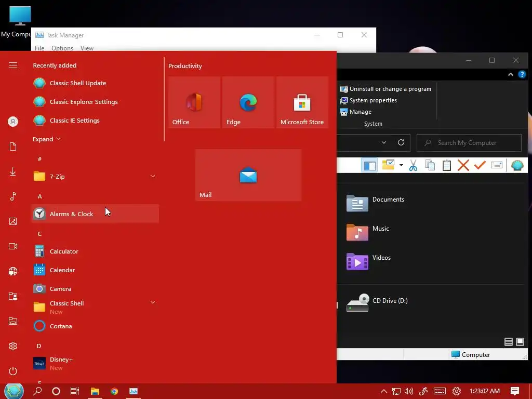Image resolution: width=532 pixels, height=399 pixels.
Task: Launch Calendar from app list
Action: (95, 270)
